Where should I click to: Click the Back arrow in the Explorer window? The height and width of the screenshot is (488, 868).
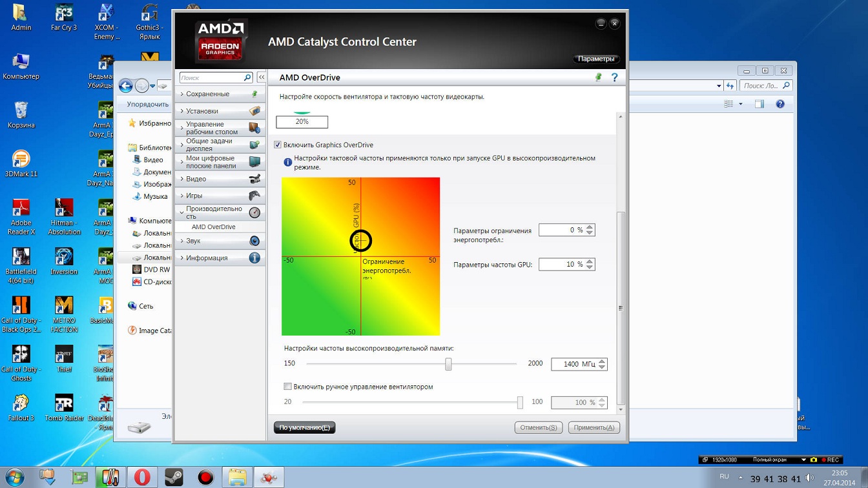[126, 86]
